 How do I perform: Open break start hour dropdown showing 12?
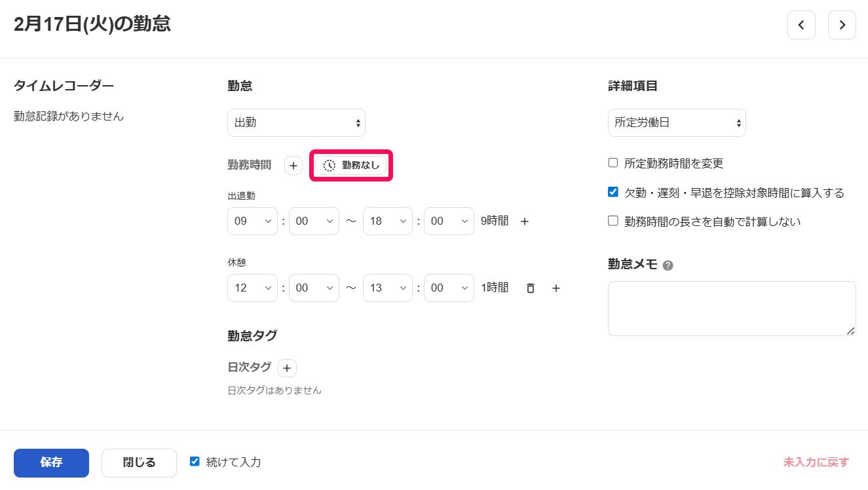pos(252,288)
